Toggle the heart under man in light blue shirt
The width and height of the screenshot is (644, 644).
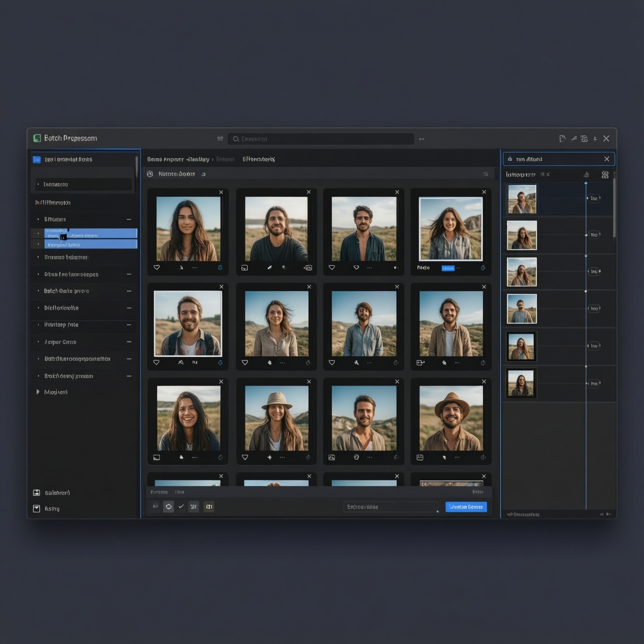[x=332, y=363]
